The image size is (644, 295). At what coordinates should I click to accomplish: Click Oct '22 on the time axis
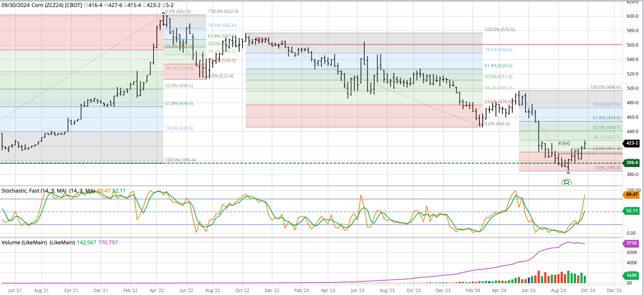(x=242, y=290)
